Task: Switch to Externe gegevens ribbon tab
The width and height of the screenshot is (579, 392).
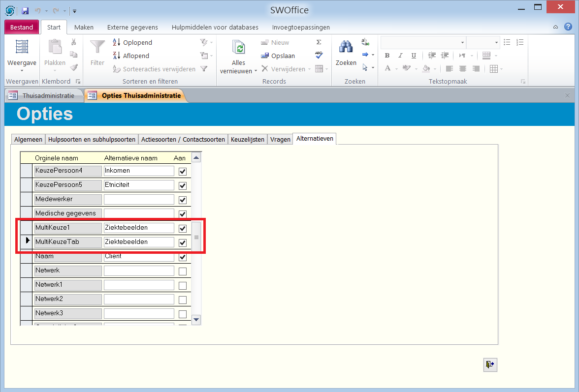Action: [x=132, y=27]
